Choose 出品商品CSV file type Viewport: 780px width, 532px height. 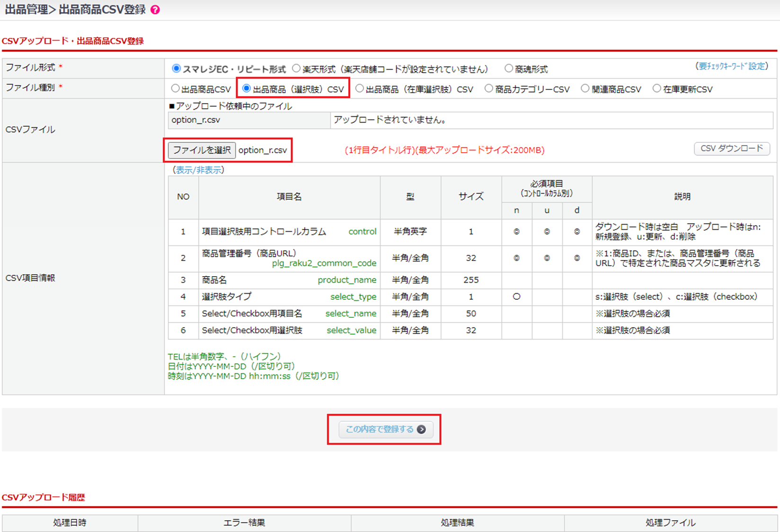point(176,88)
